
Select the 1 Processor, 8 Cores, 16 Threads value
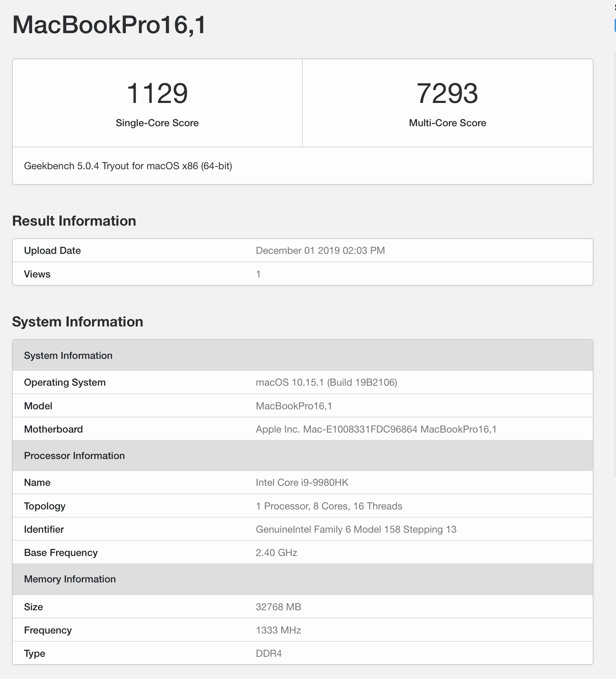329,506
